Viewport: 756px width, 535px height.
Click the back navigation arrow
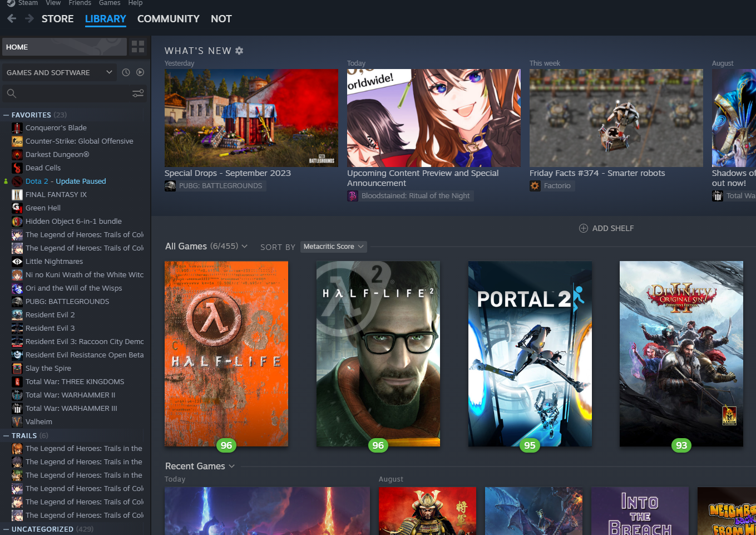coord(12,18)
